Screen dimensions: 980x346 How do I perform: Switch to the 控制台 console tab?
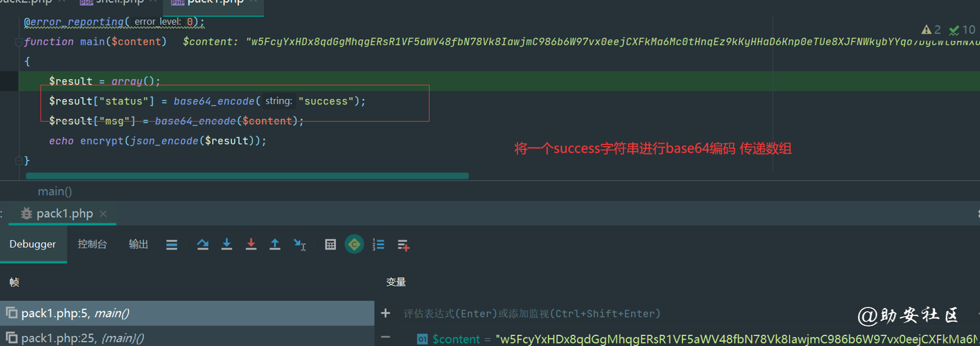tap(92, 244)
